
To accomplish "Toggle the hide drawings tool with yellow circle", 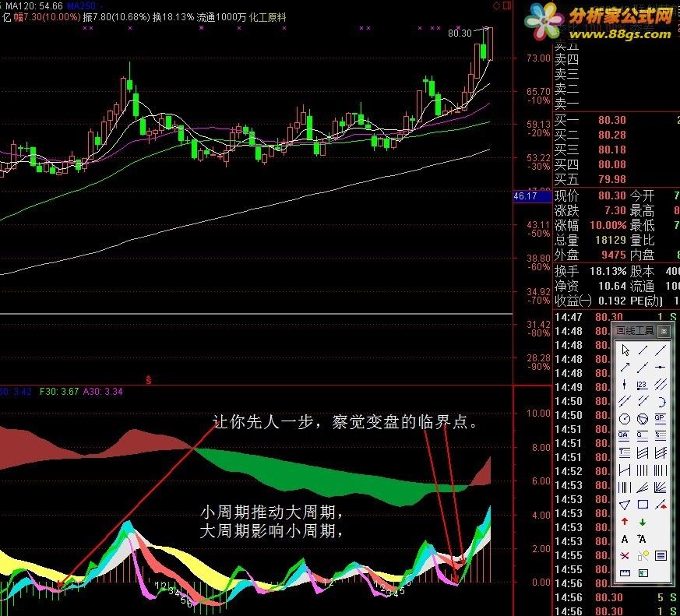I will [643, 555].
